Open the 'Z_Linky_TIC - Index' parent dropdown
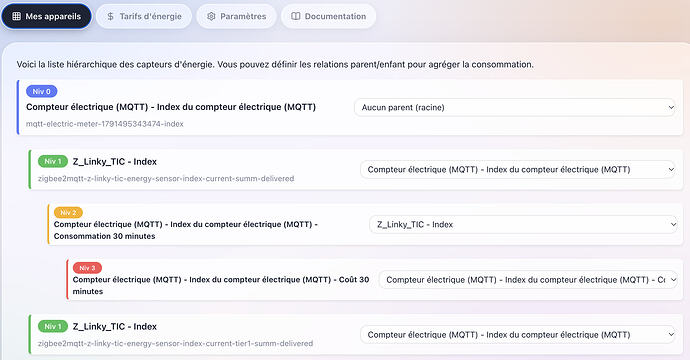This screenshot has height=360, width=690. click(x=523, y=224)
